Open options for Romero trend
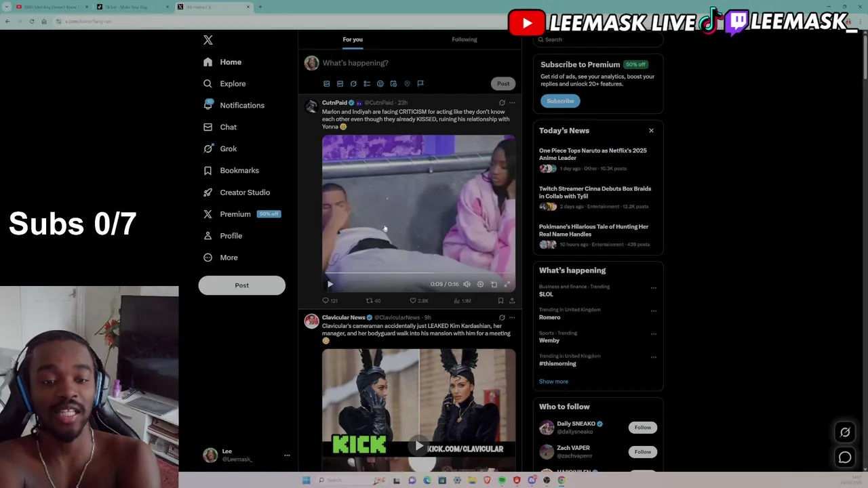 [x=654, y=311]
